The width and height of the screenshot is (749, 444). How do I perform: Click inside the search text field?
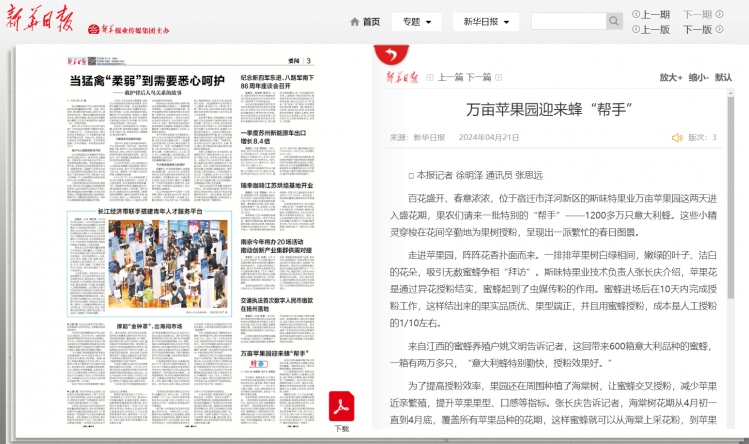pos(566,21)
